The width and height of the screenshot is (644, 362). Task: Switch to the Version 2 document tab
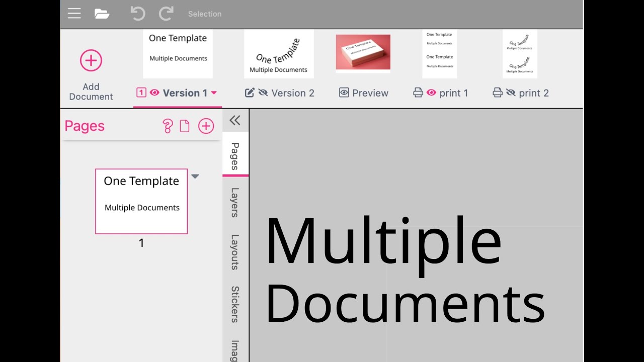[293, 93]
